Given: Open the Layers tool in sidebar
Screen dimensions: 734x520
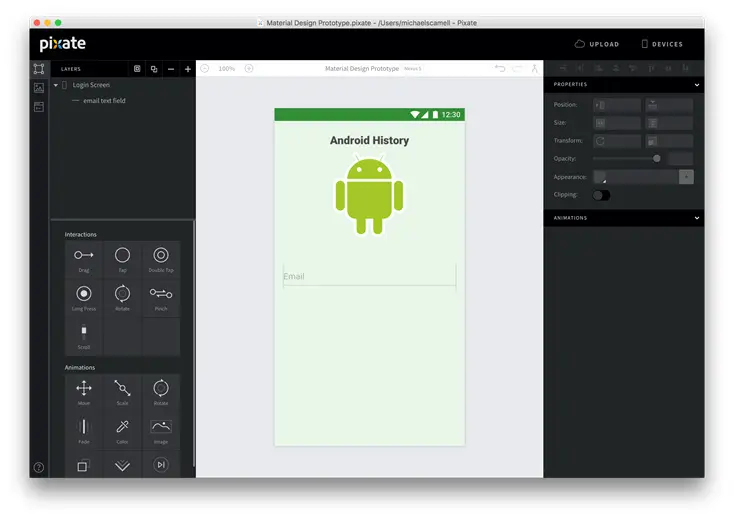Looking at the screenshot, I should click(x=39, y=69).
